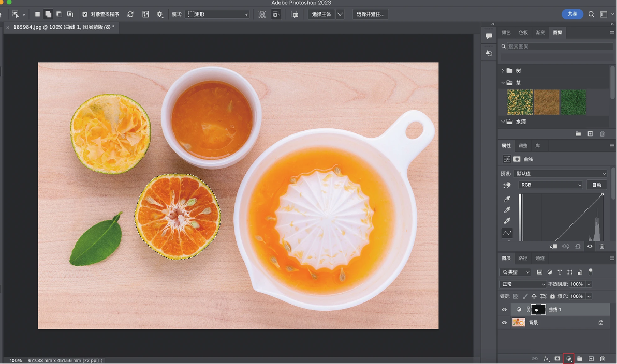
Task: Click the search icon in top bar
Action: (x=591, y=14)
